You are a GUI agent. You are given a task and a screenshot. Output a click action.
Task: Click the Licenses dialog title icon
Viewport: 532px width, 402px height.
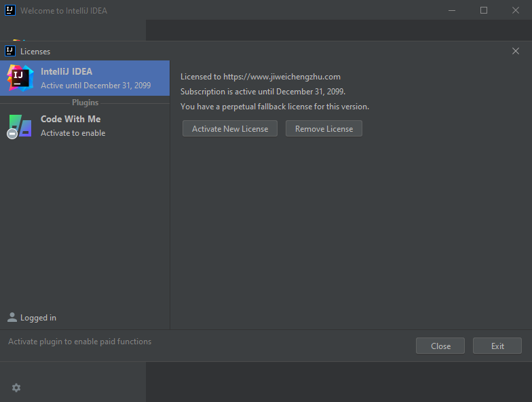tap(10, 51)
